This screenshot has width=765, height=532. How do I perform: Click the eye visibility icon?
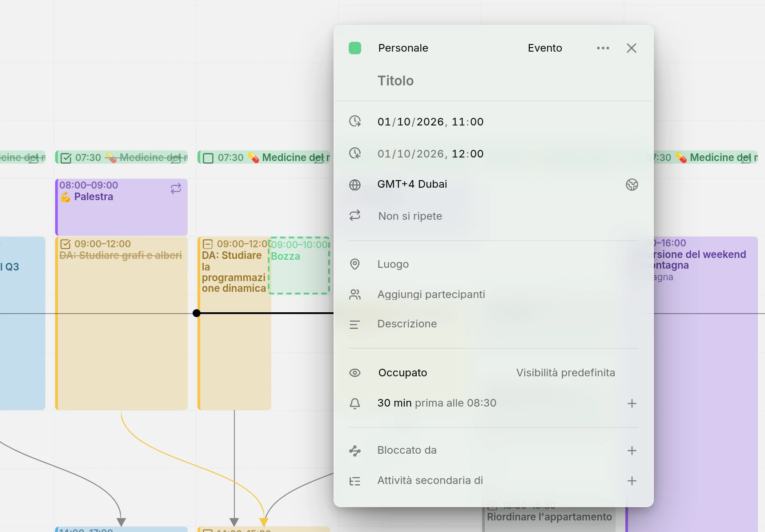click(355, 373)
